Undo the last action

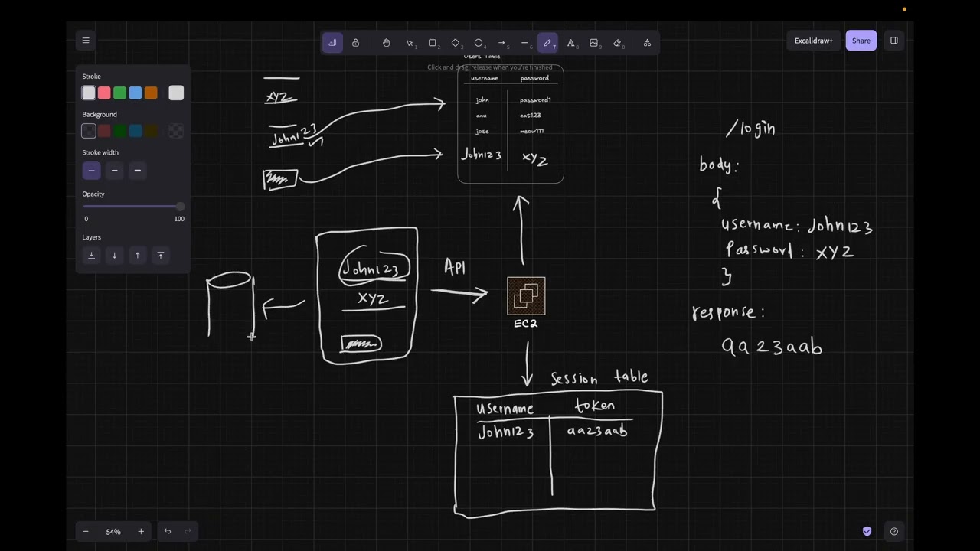coord(168,531)
